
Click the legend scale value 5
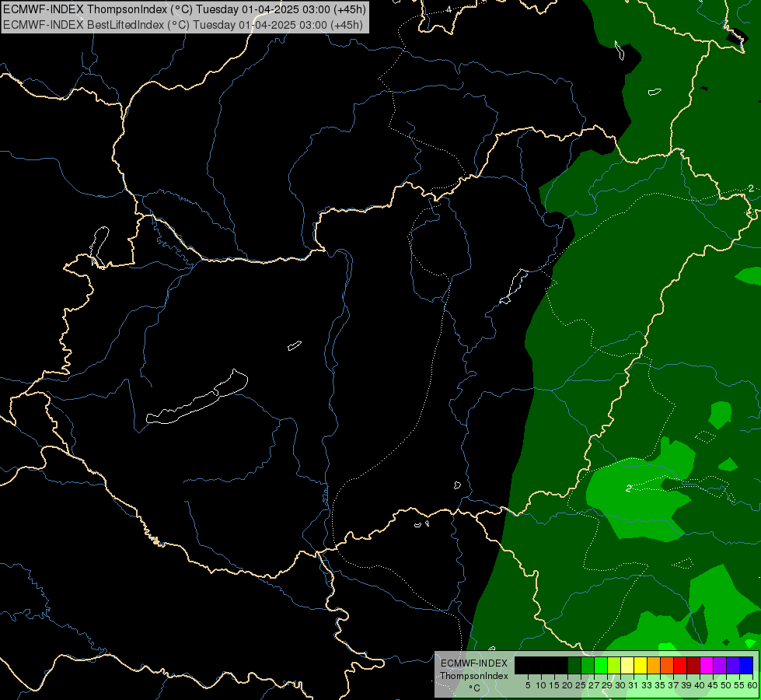528,685
